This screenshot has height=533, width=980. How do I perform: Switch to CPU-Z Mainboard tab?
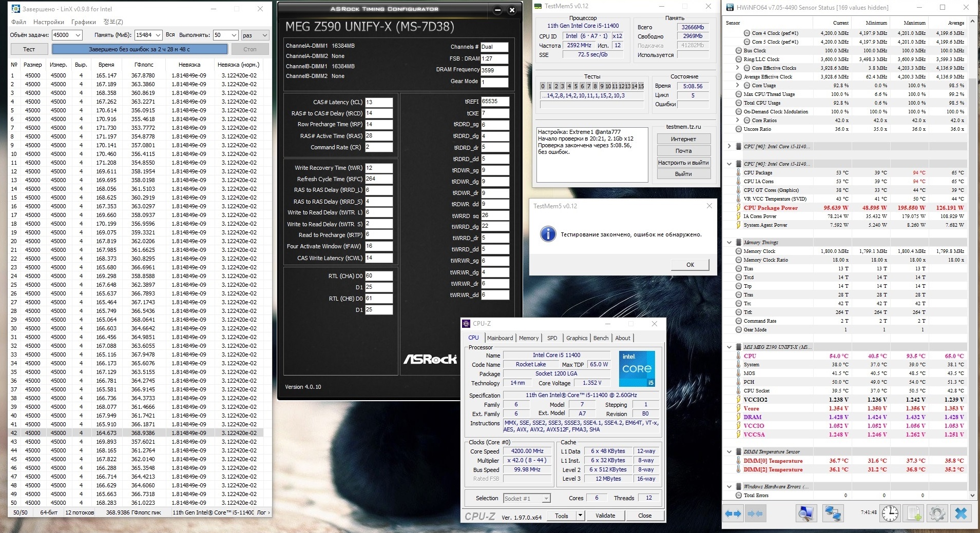pos(500,338)
